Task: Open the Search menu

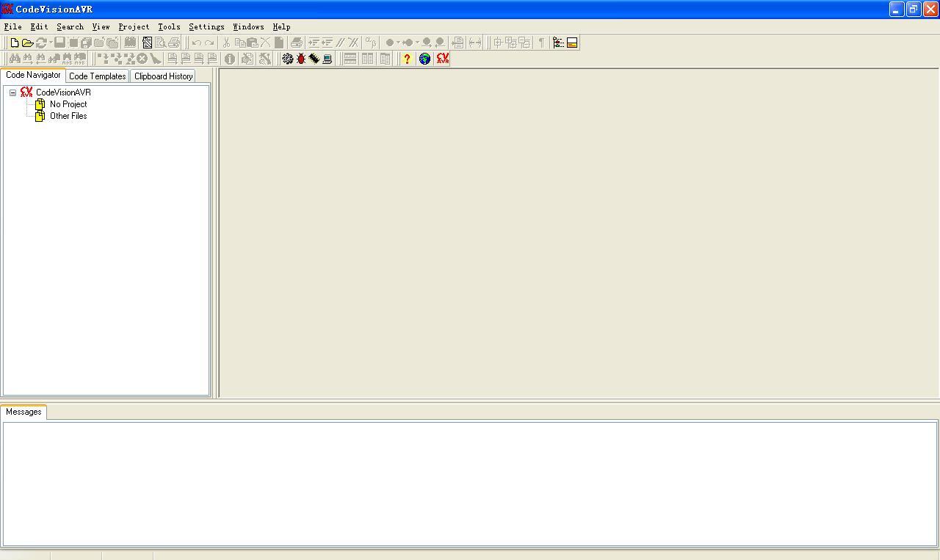Action: [x=70, y=26]
